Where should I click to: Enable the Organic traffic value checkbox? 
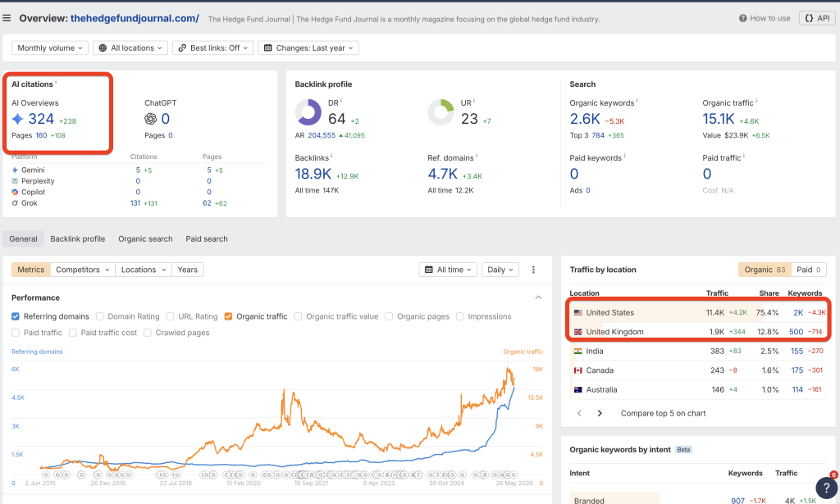[299, 316]
